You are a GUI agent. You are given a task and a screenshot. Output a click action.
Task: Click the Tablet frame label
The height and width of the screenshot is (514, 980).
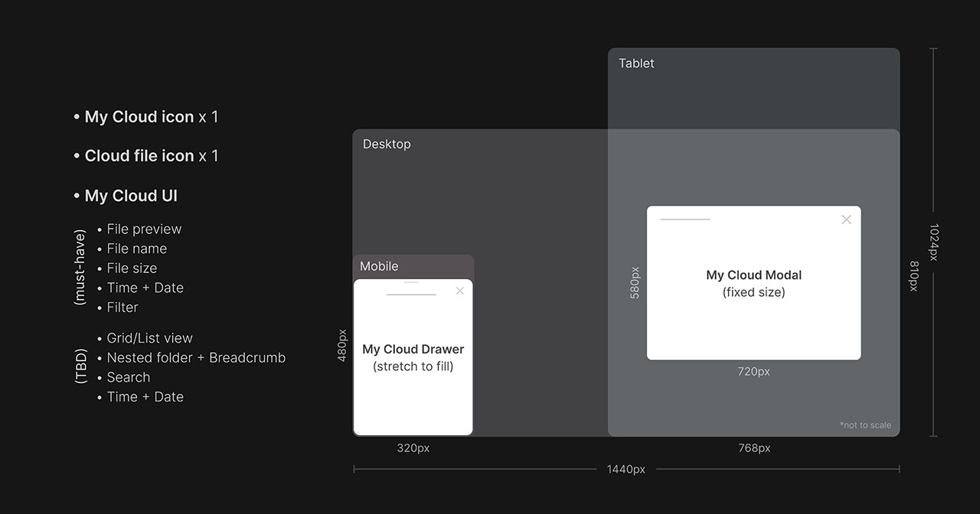pos(636,63)
